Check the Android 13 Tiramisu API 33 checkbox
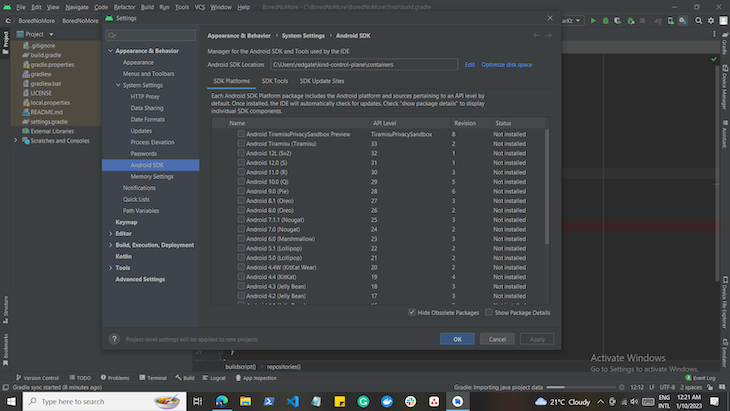 (241, 143)
